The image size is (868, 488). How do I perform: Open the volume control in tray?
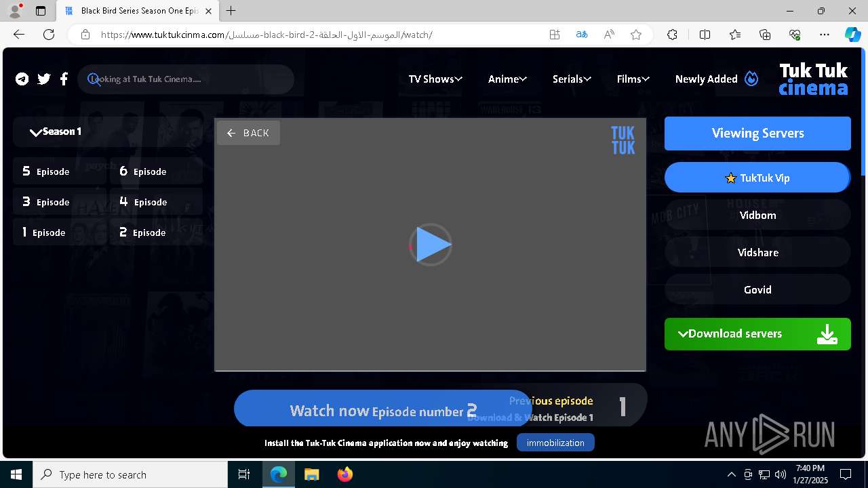(x=781, y=474)
